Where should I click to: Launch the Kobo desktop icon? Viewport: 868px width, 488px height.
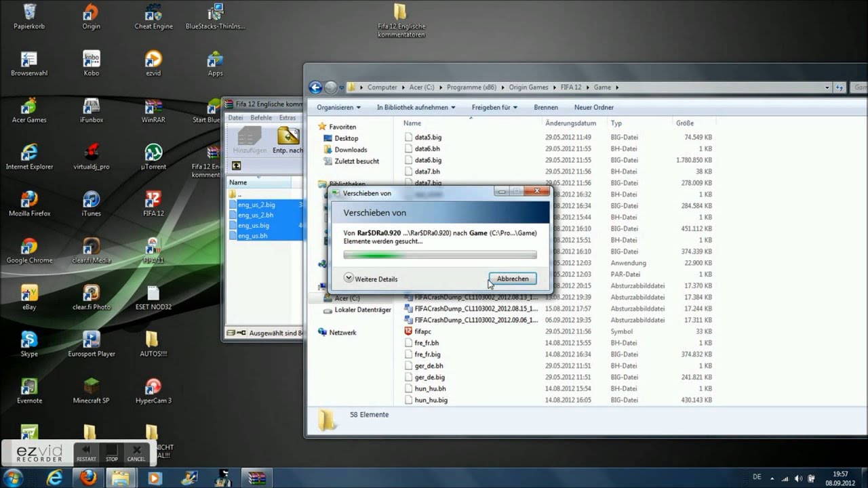pyautogui.click(x=91, y=64)
